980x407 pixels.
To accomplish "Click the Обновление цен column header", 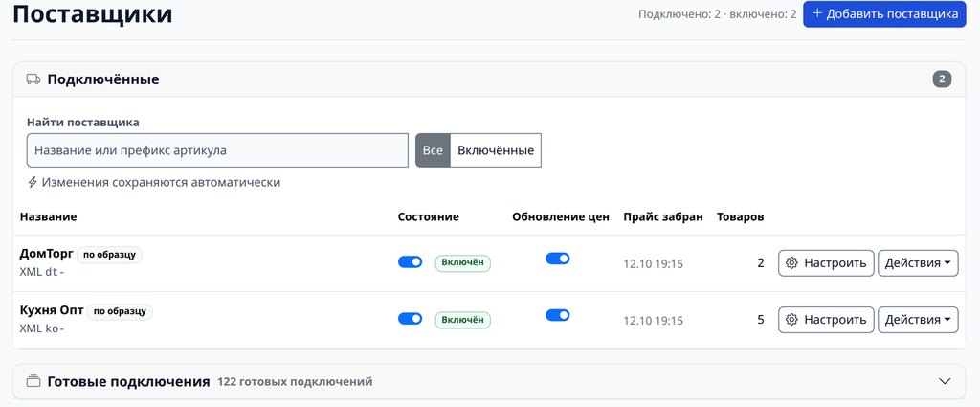I will [561, 217].
